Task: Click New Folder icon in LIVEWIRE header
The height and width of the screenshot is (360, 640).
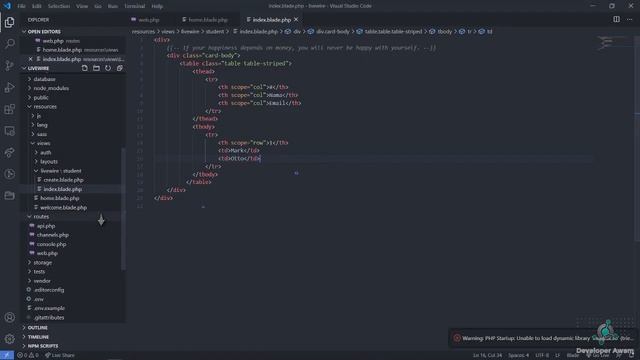Action: coord(96,68)
